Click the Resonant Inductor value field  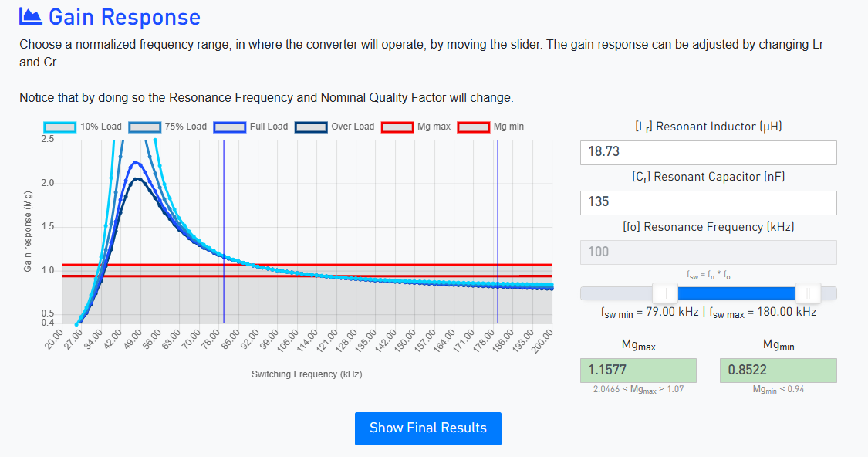[708, 152]
